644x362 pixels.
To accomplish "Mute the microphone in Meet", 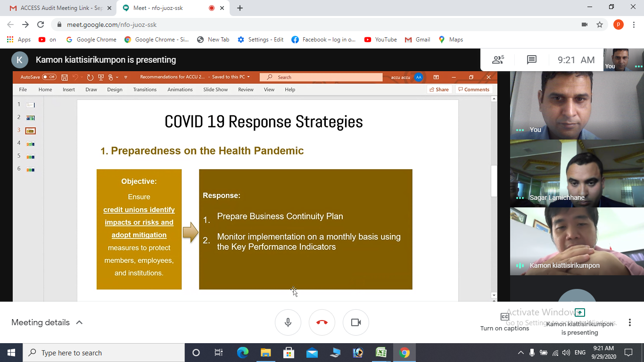I will pyautogui.click(x=288, y=322).
